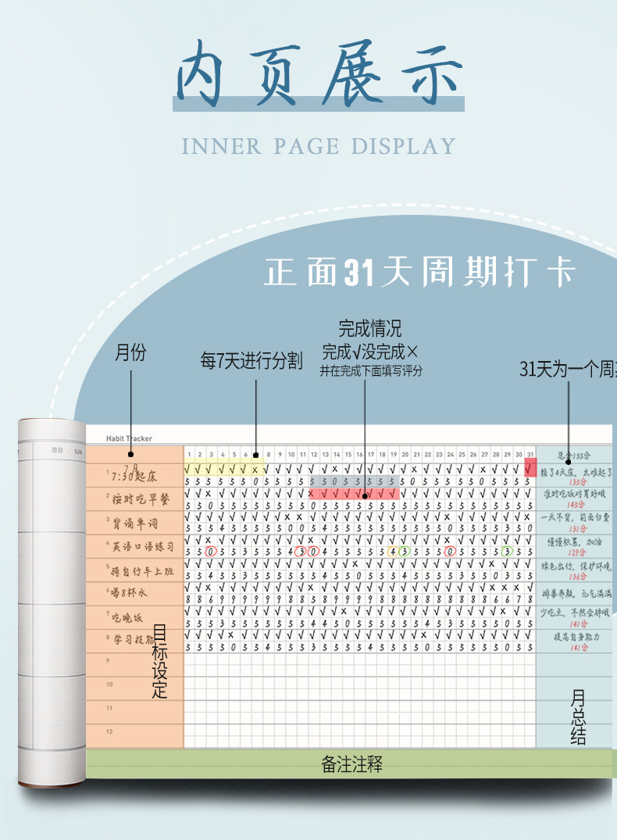This screenshot has width=617, height=840.
Task: Select the 正面31天周期打卡 headline
Action: tap(420, 272)
